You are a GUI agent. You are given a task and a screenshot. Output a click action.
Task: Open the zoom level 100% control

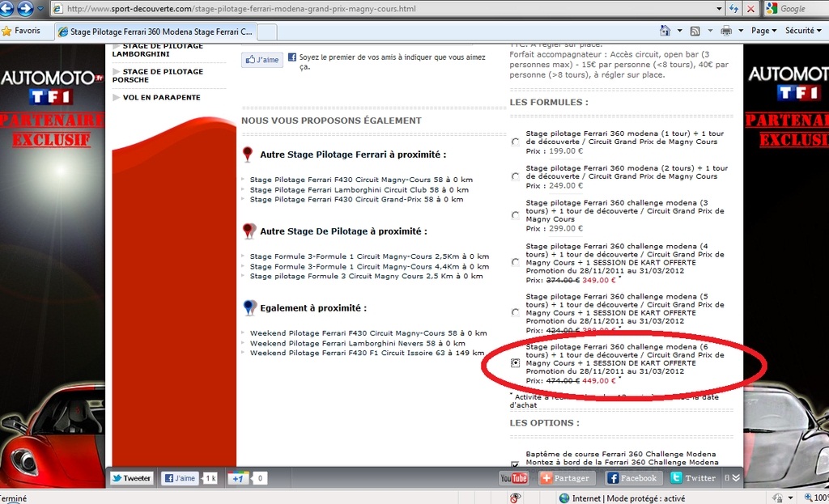click(816, 498)
